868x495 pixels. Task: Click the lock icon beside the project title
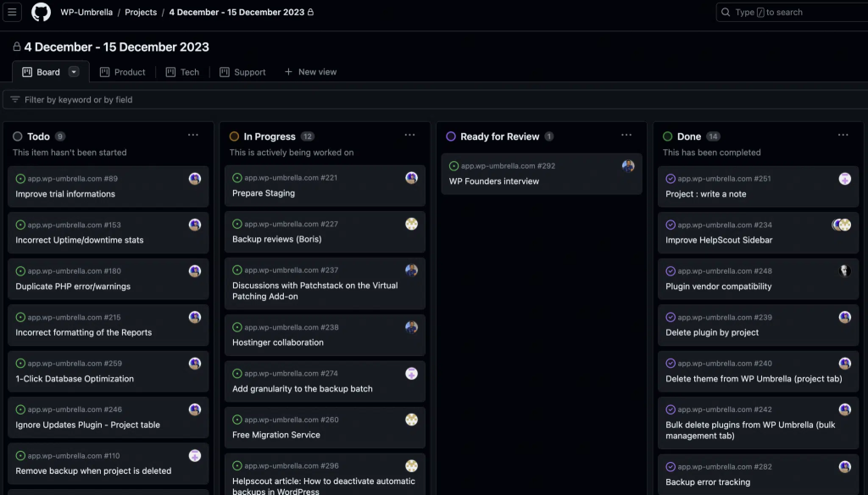click(17, 47)
